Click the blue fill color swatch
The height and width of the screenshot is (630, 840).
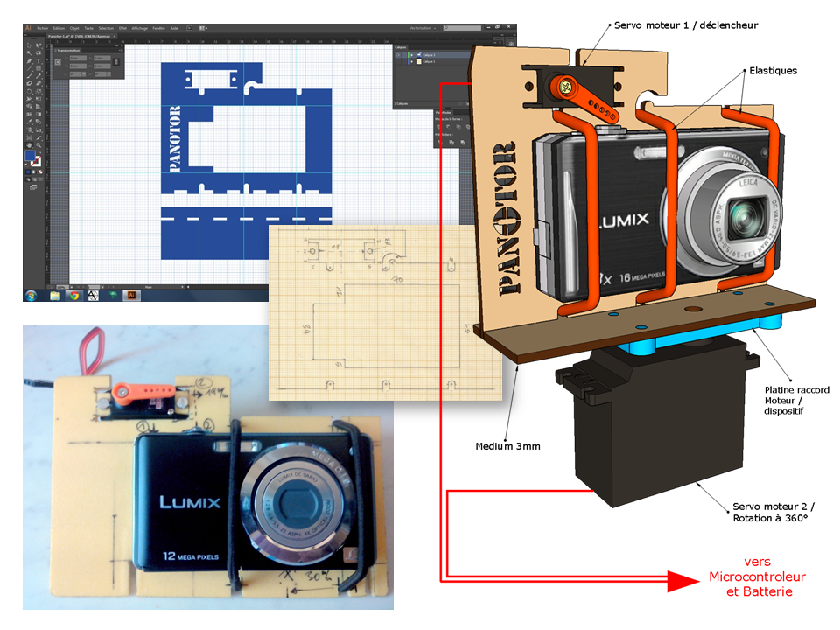[30, 156]
